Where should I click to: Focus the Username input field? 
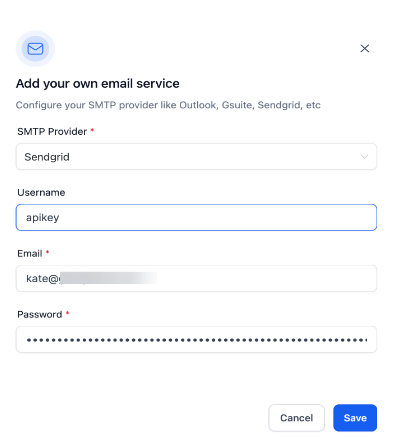point(196,217)
